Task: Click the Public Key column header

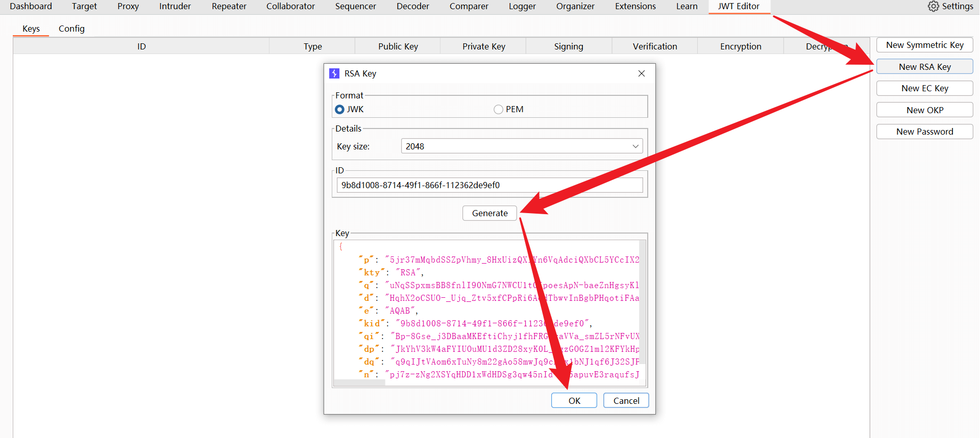Action: 398,46
